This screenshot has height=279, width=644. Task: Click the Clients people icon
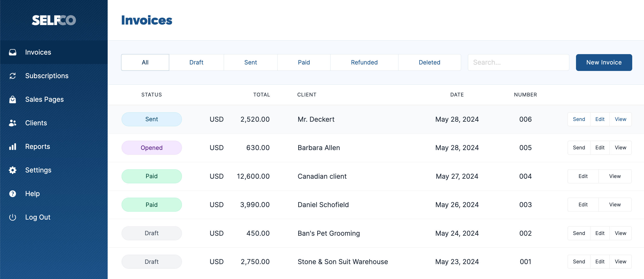point(12,123)
